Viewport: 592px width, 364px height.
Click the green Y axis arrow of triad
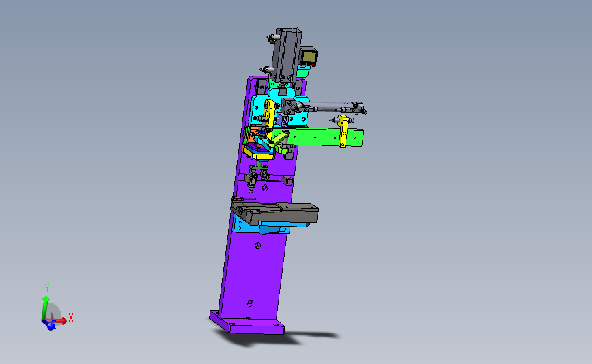(x=45, y=307)
